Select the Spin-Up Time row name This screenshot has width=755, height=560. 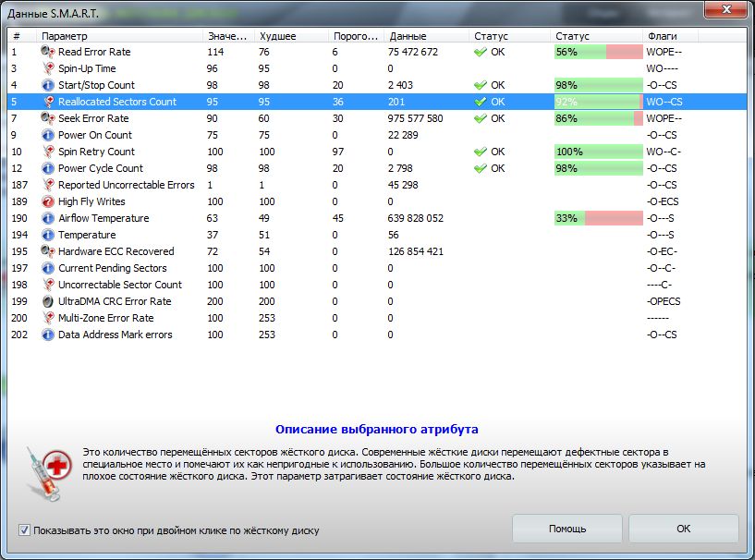click(x=87, y=68)
